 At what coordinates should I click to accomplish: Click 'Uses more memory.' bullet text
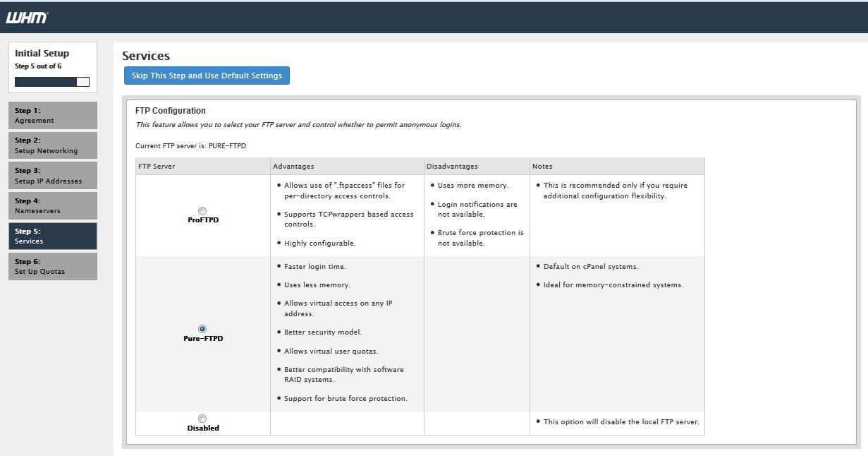(x=473, y=185)
